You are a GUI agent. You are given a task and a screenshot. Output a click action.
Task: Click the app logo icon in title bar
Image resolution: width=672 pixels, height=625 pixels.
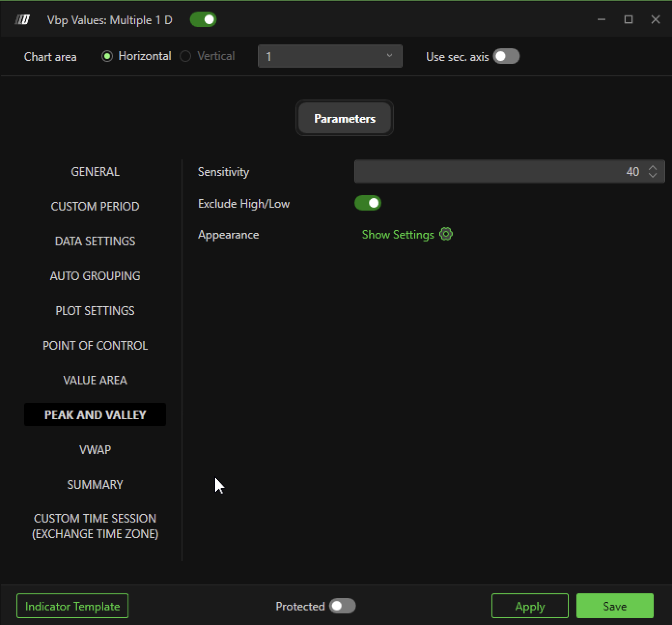22,20
